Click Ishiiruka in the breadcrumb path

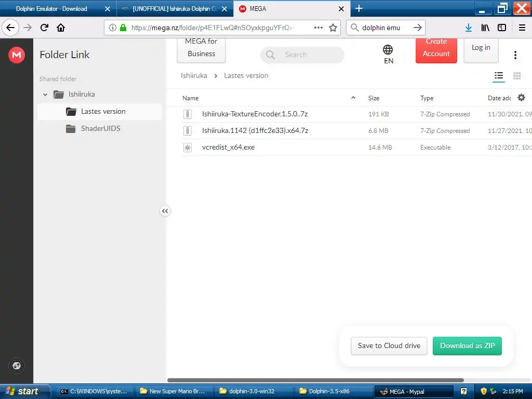(x=194, y=76)
